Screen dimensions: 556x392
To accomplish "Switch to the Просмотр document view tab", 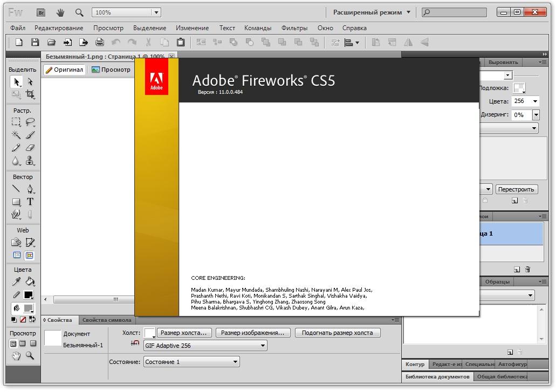I will coord(111,70).
